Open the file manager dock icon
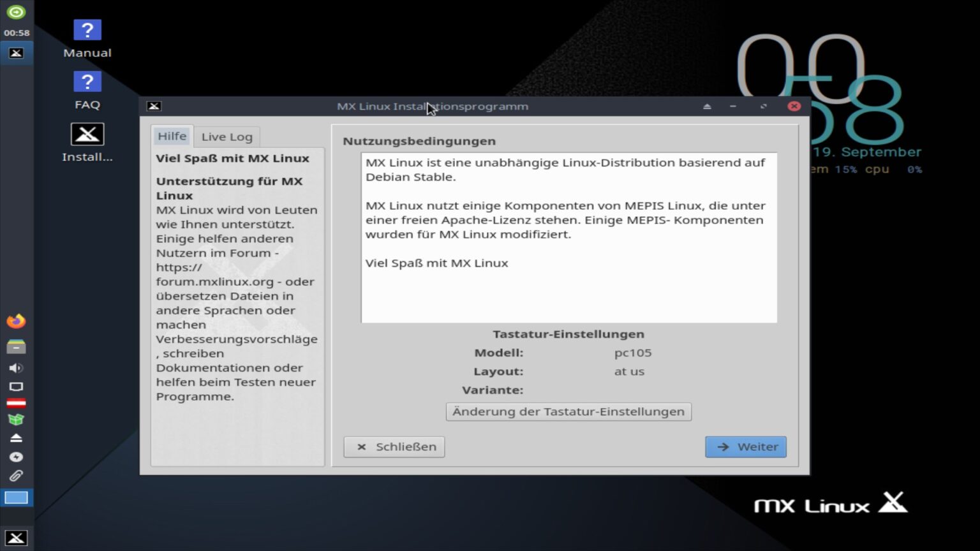 [x=16, y=346]
